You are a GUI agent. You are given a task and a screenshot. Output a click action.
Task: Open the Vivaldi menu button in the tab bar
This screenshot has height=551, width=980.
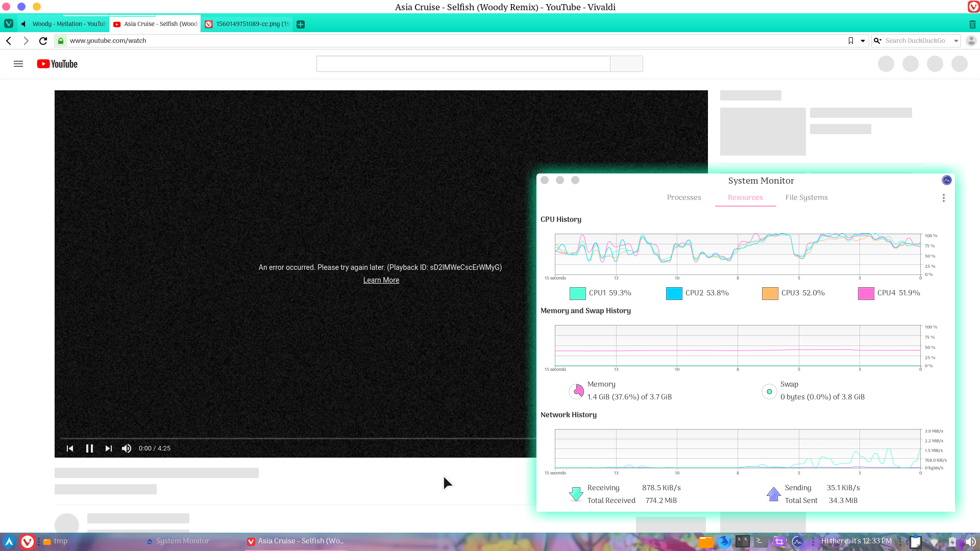(x=9, y=24)
